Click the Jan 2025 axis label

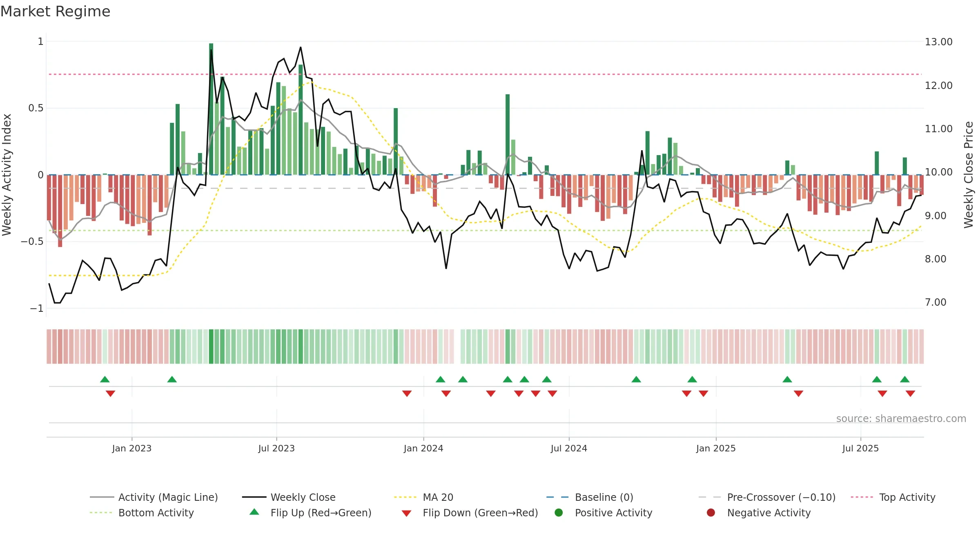click(x=716, y=448)
